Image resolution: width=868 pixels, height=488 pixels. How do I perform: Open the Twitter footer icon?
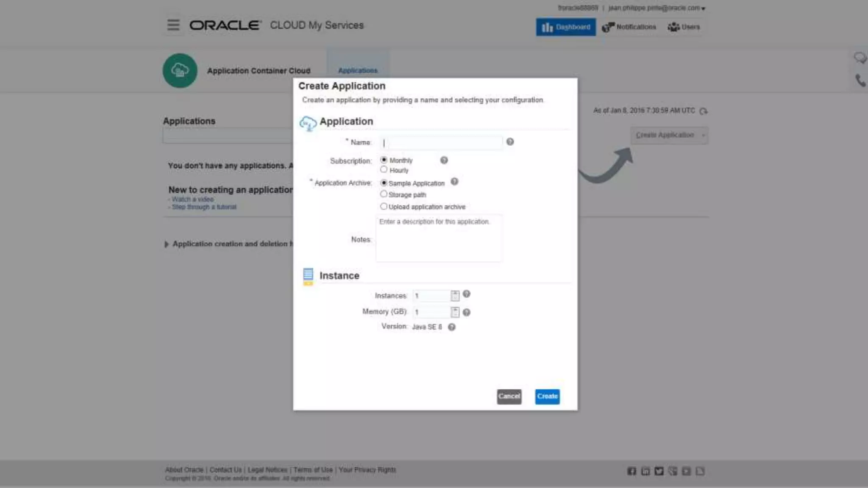pos(659,471)
